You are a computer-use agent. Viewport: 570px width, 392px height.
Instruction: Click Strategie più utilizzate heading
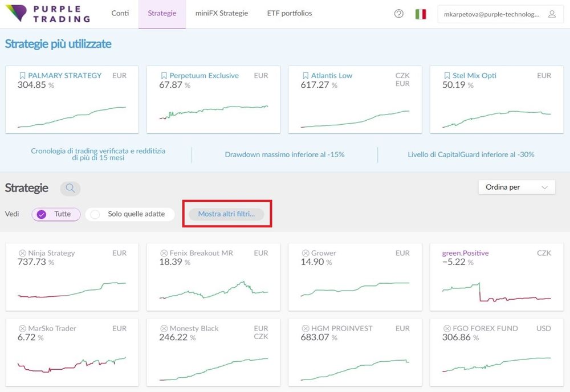(x=58, y=44)
